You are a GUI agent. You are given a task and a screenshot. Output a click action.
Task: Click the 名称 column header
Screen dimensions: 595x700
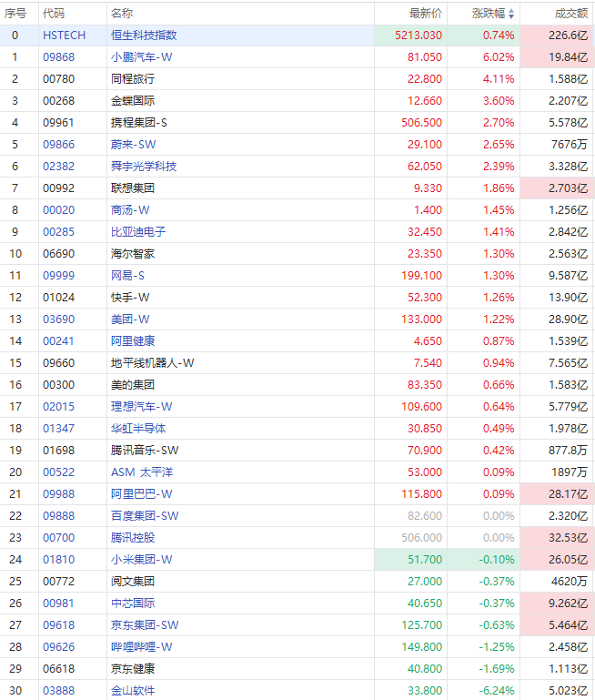pos(121,14)
